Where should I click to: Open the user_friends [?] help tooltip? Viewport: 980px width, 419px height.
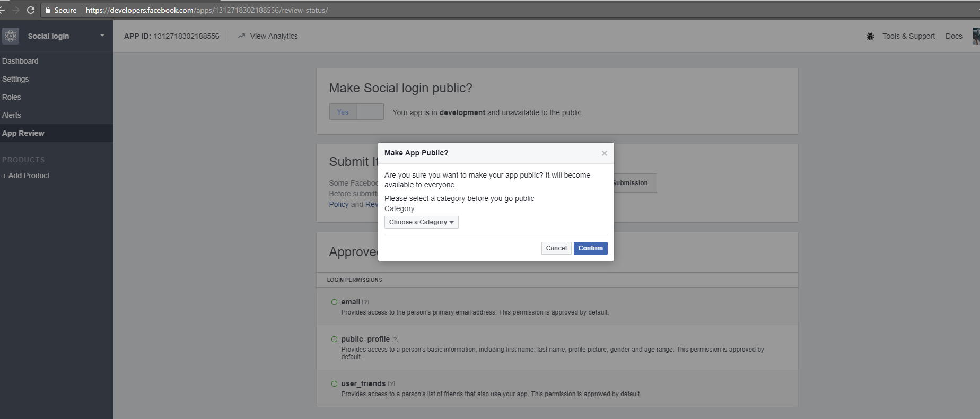click(x=391, y=384)
